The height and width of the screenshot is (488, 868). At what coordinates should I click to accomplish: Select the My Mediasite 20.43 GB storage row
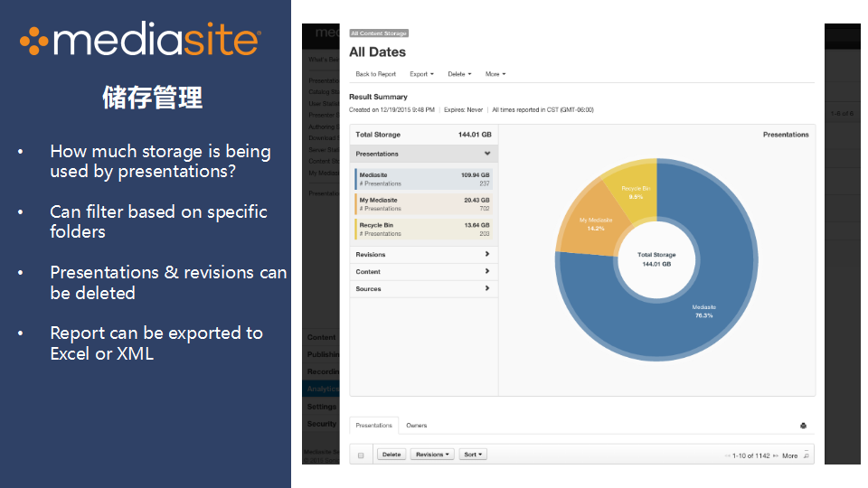point(423,204)
